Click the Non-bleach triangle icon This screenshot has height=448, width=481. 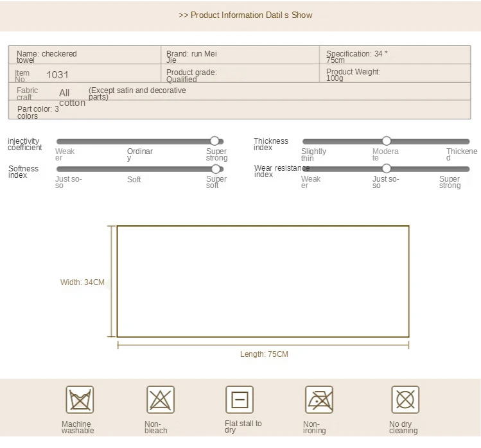pos(160,400)
